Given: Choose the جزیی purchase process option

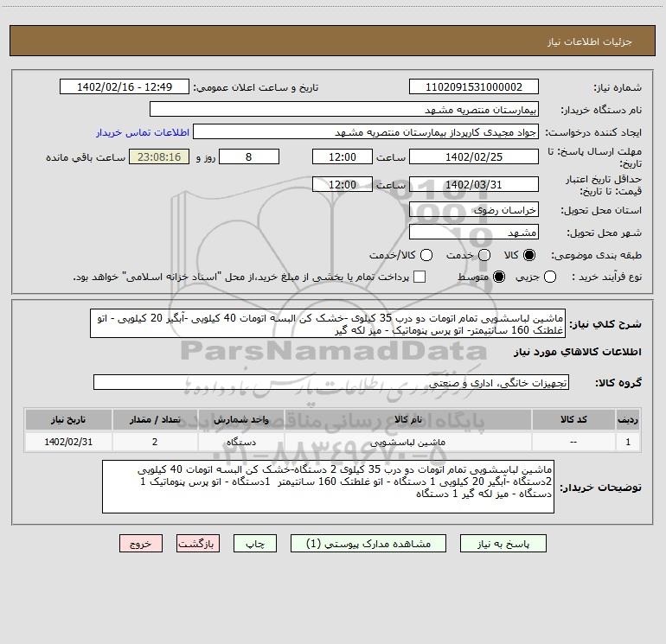Looking at the screenshot, I should [x=550, y=277].
